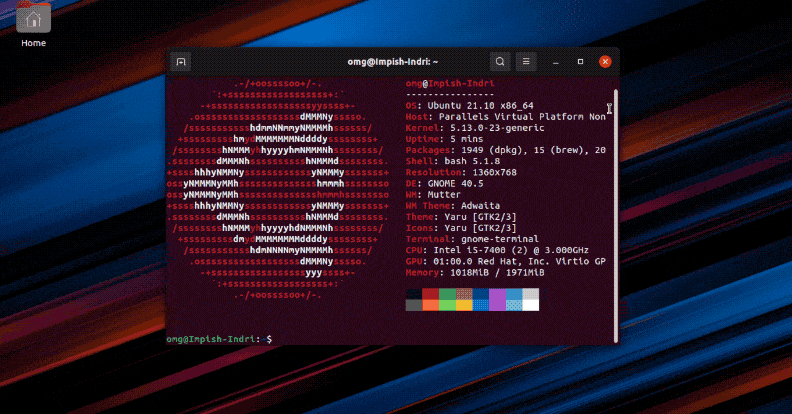792x414 pixels.
Task: Click the omg@Impish-Indri shell prompt line
Action: click(x=219, y=339)
